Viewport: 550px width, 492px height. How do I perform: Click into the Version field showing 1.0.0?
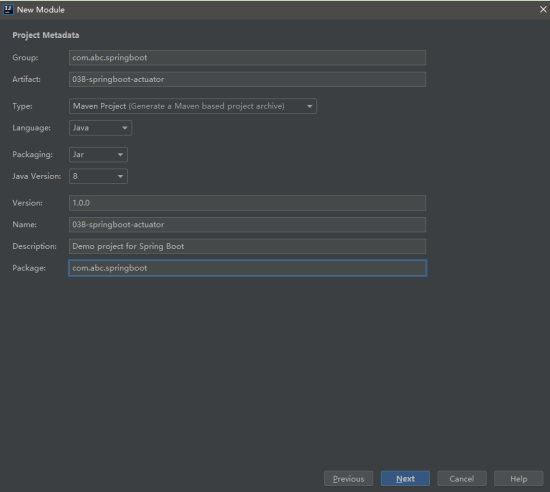[x=247, y=203]
